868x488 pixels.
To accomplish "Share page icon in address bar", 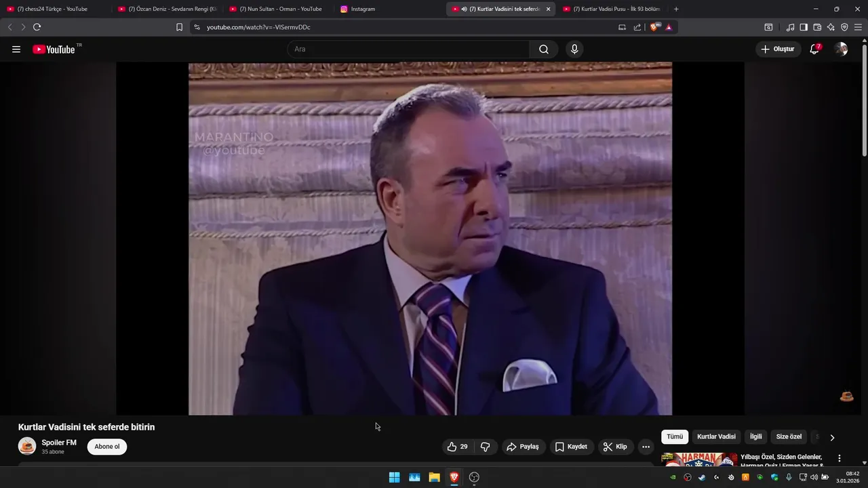I will point(637,27).
